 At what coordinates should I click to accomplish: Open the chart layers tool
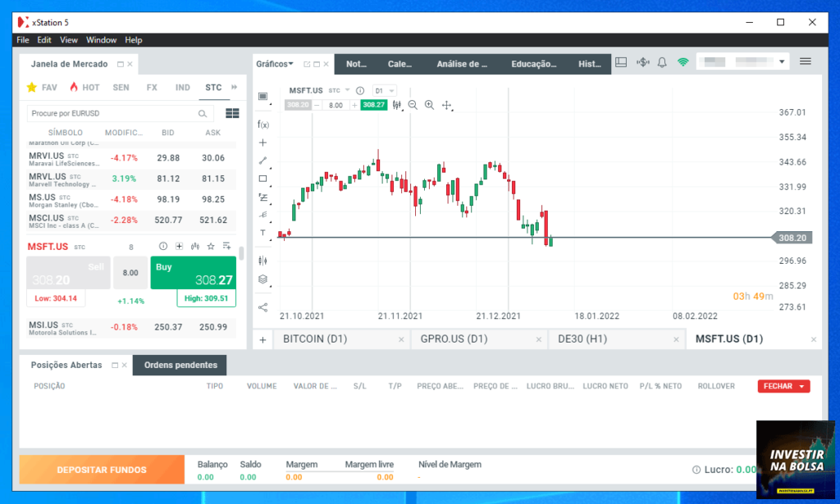click(262, 279)
